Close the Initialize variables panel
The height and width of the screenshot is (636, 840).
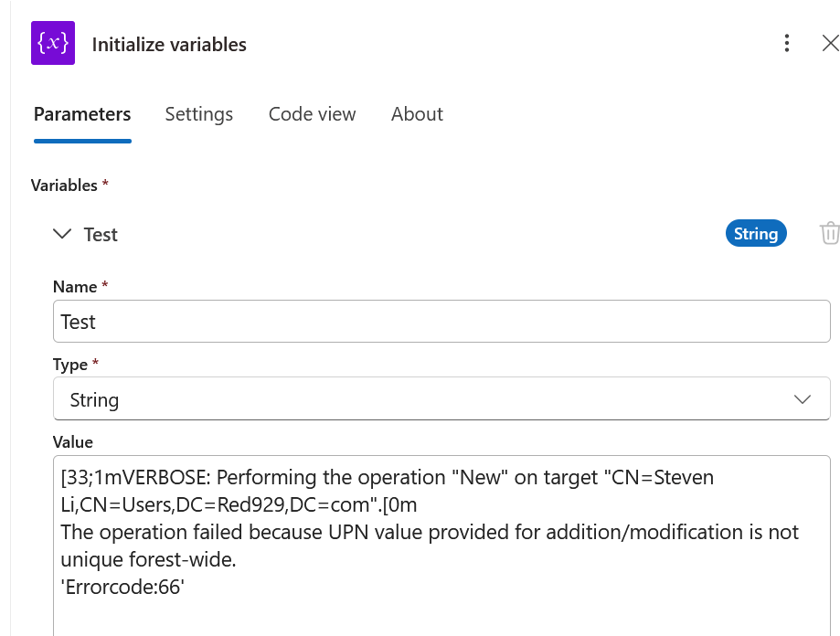coord(830,43)
